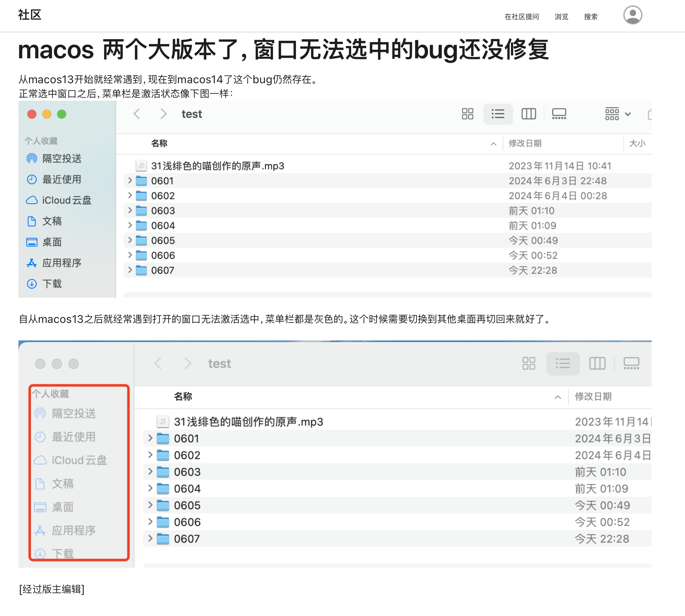Open 隔空投送 AirDrop in top sidebar
Image resolution: width=685 pixels, height=616 pixels.
pos(62,158)
